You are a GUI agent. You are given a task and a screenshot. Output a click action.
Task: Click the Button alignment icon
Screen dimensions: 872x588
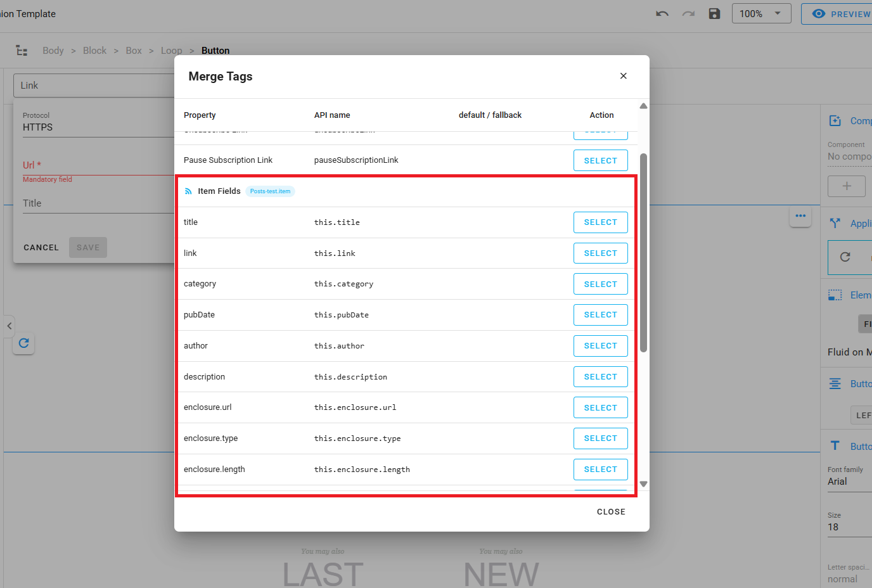[835, 384]
